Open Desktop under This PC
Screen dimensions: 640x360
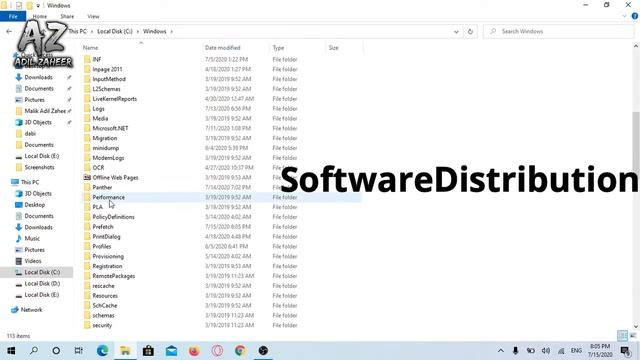[34, 205]
